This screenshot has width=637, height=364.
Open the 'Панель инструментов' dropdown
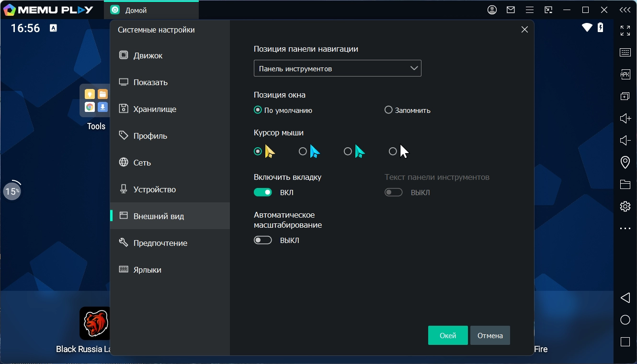338,68
